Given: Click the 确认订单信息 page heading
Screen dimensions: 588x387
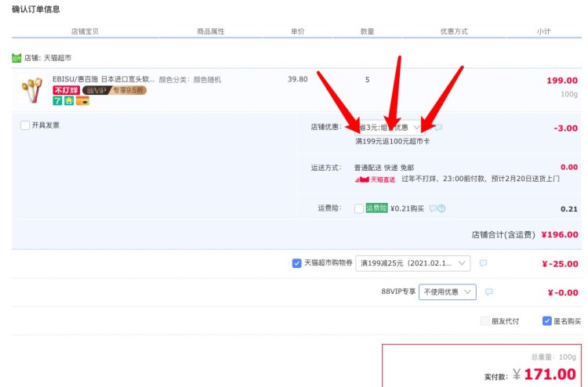Looking at the screenshot, I should [x=35, y=9].
